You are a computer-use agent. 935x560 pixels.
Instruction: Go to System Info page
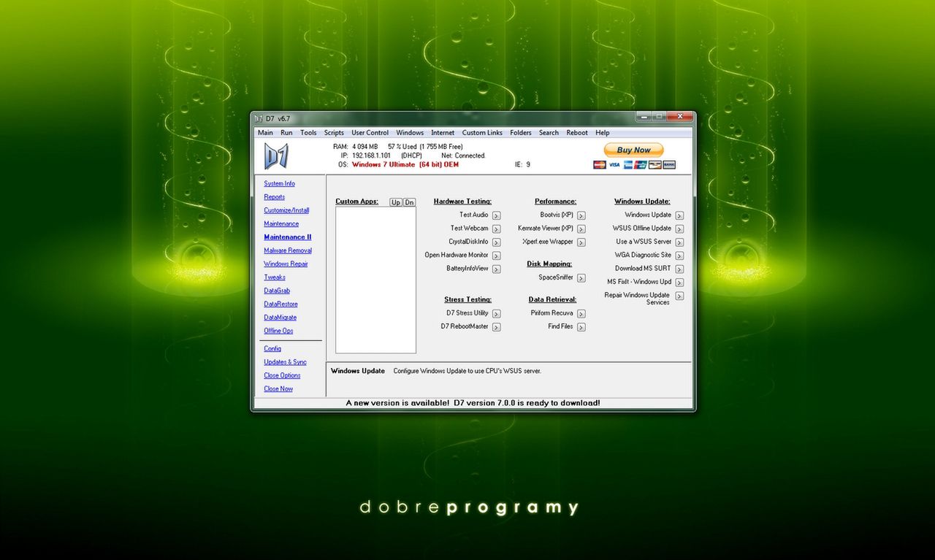[x=279, y=184]
